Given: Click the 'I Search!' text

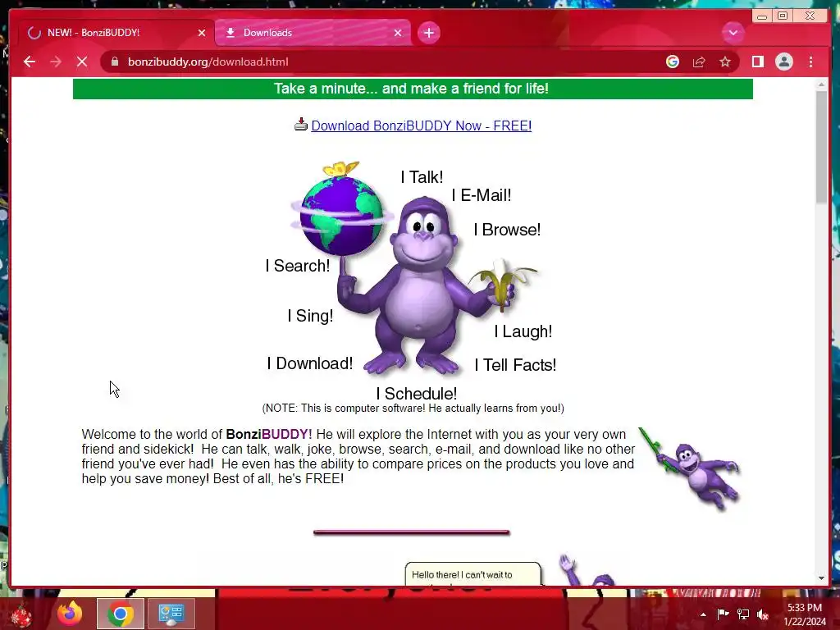Looking at the screenshot, I should click(x=297, y=266).
